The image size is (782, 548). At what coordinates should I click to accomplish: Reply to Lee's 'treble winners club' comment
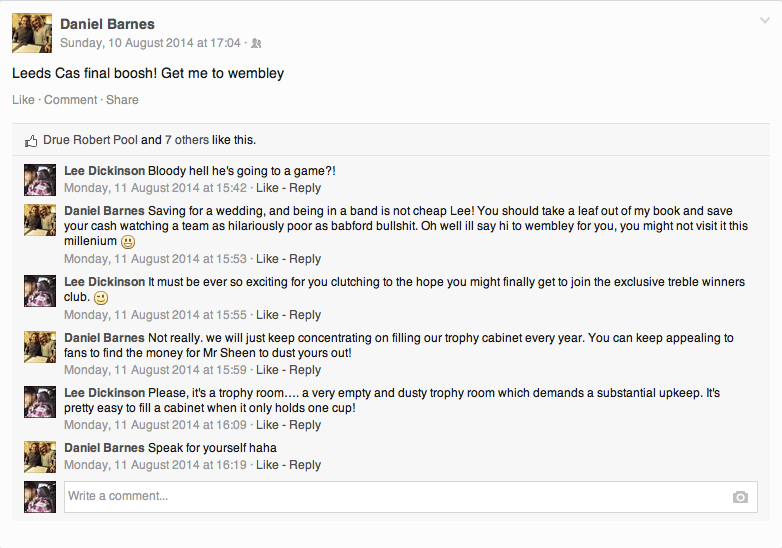point(305,315)
